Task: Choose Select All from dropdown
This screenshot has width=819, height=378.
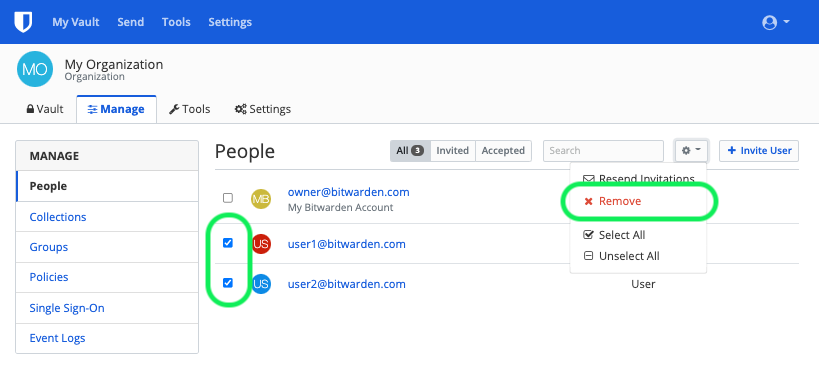Action: [x=638, y=235]
